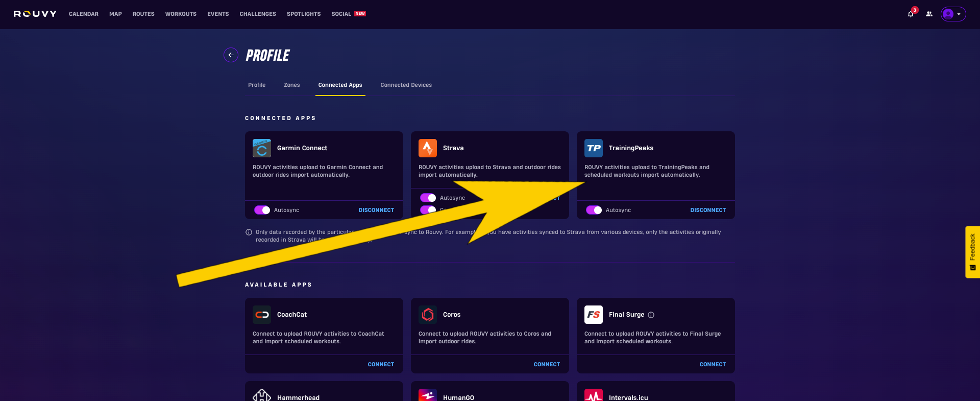The width and height of the screenshot is (980, 401).
Task: Connect the Final Surge app
Action: point(713,364)
